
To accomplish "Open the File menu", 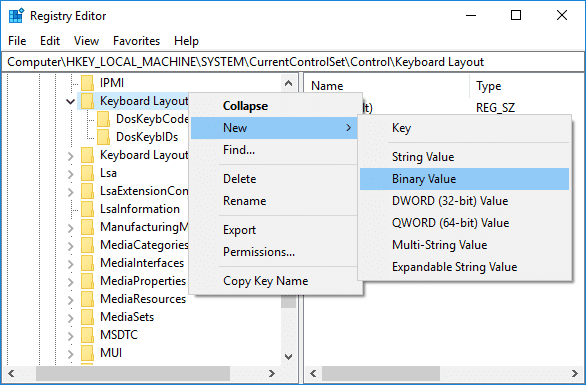I will click(17, 41).
